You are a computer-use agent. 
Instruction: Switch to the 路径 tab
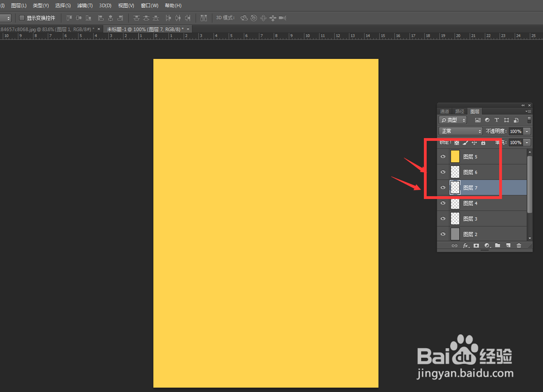pyautogui.click(x=460, y=111)
